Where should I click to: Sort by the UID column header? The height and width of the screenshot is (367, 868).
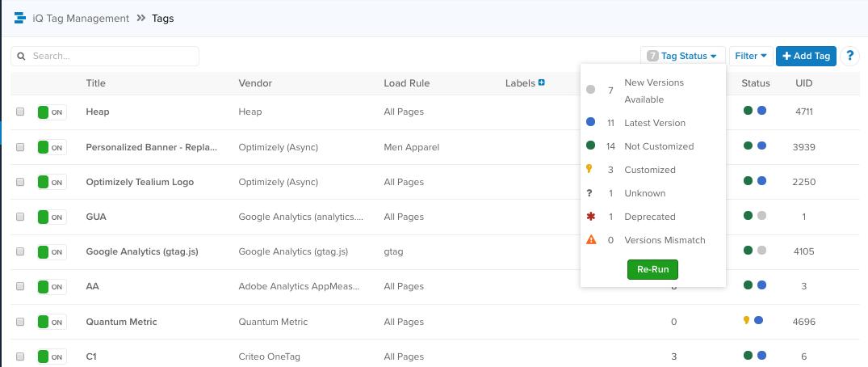tap(803, 83)
